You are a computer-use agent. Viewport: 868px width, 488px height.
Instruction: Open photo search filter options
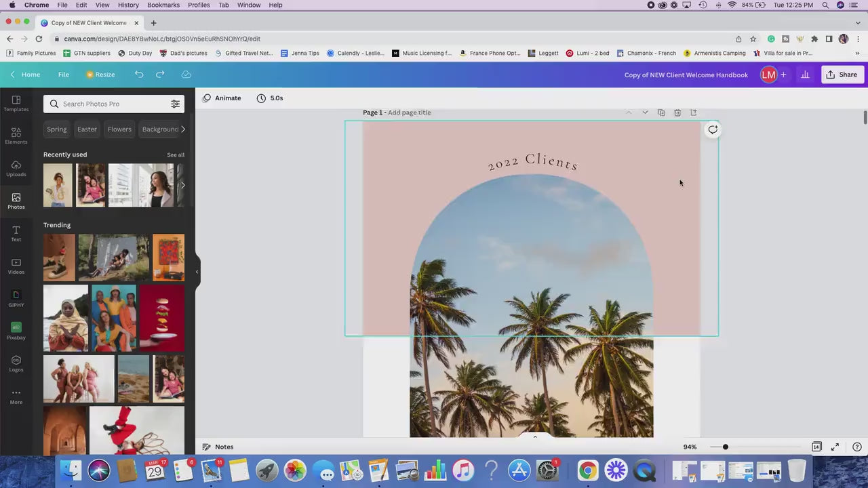[x=175, y=104]
